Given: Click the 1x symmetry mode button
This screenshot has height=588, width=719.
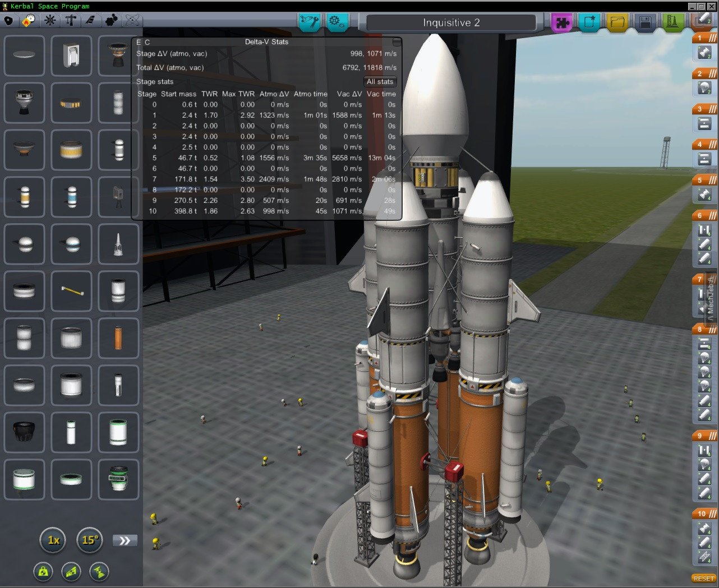Looking at the screenshot, I should click(x=54, y=540).
